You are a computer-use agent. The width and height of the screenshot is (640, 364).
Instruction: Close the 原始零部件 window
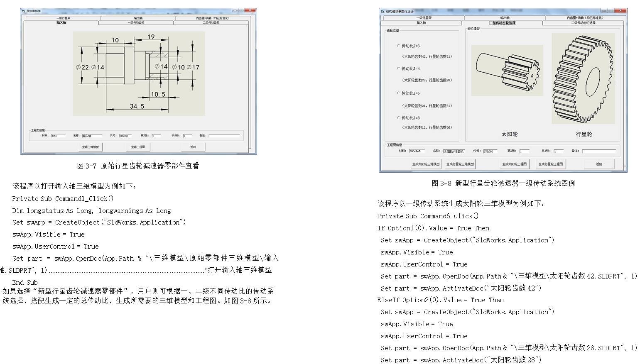(250, 10)
